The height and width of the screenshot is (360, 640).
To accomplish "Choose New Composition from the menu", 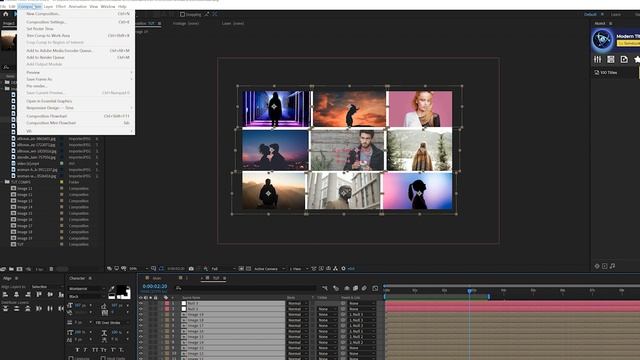I will click(77, 14).
